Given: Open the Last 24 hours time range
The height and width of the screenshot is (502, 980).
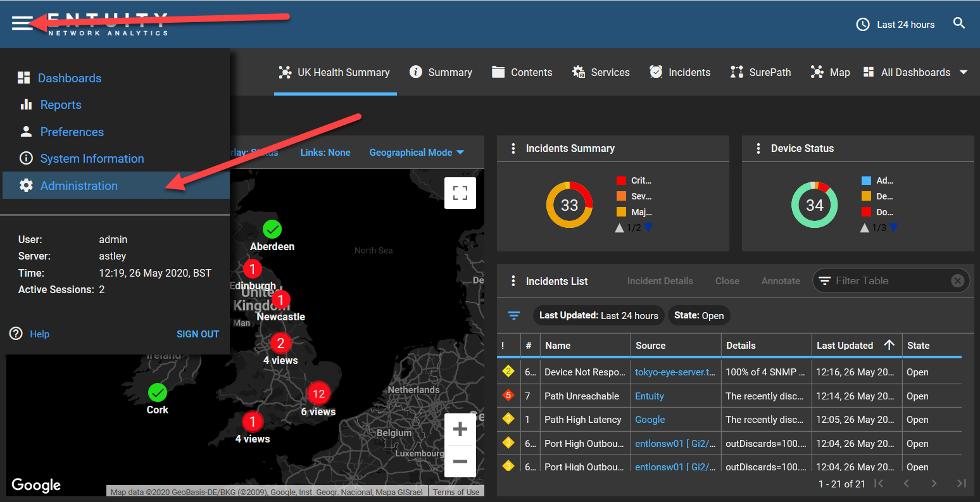Looking at the screenshot, I should point(895,25).
